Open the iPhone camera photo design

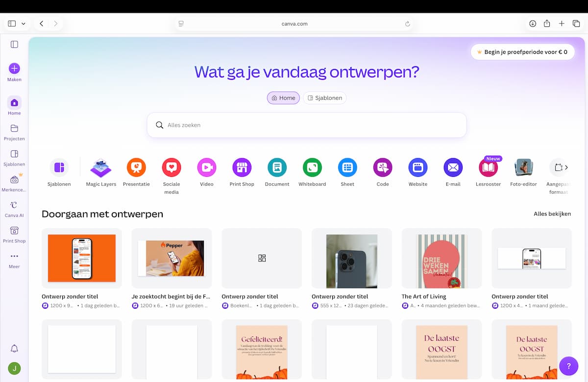(352, 258)
